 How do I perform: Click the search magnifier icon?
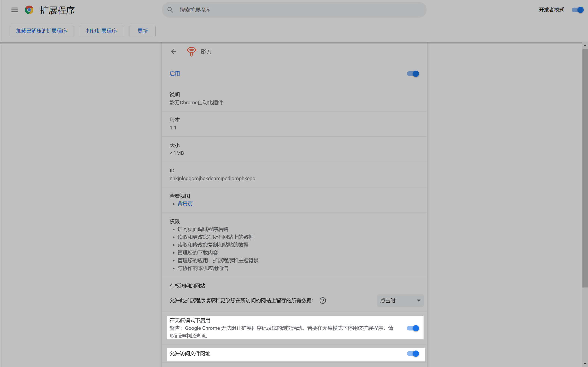(x=170, y=10)
